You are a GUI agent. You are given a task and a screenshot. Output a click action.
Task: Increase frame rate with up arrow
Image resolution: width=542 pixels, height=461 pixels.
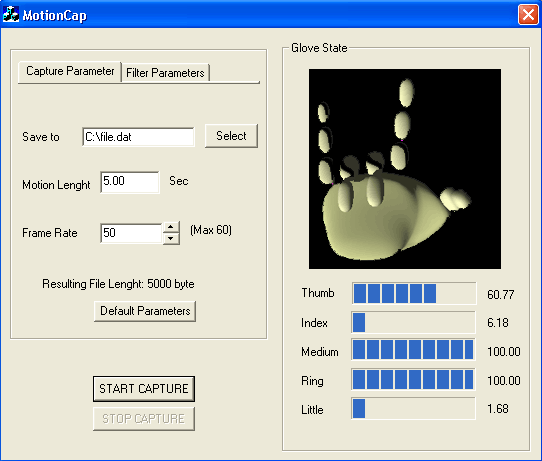[171, 227]
